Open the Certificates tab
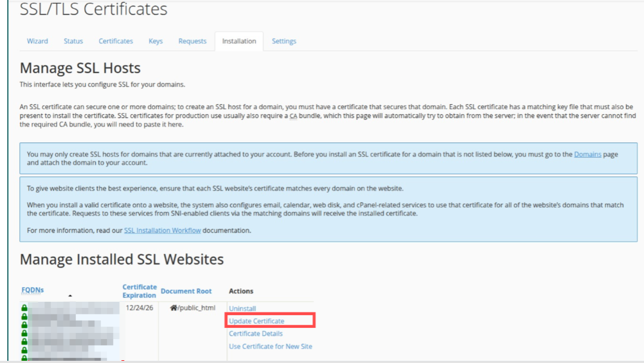This screenshot has width=644, height=363. point(116,41)
